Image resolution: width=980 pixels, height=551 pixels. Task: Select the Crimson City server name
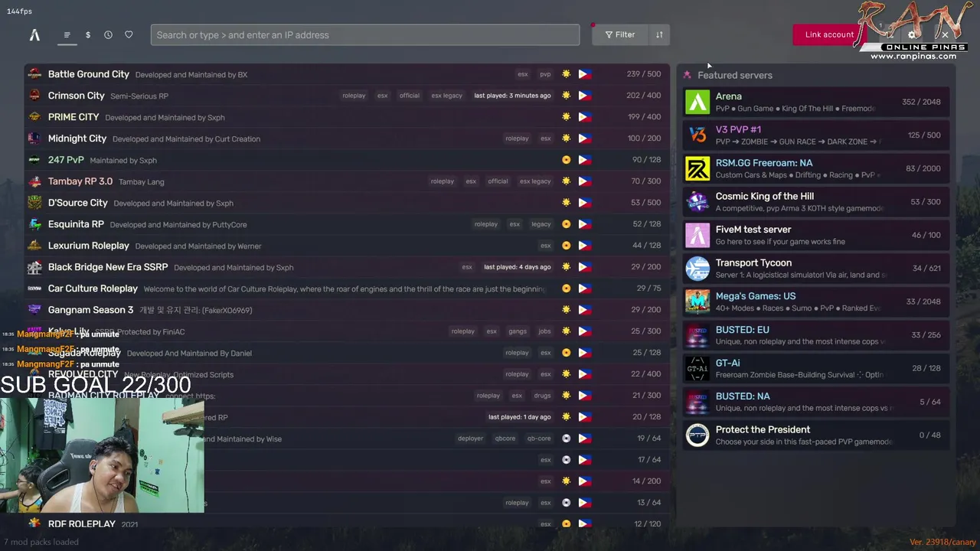(76, 96)
